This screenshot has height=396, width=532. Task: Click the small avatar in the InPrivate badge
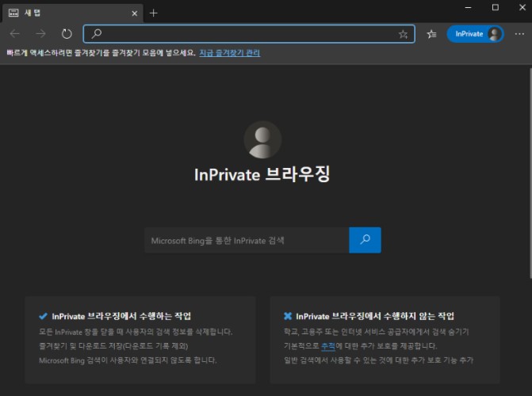click(495, 34)
